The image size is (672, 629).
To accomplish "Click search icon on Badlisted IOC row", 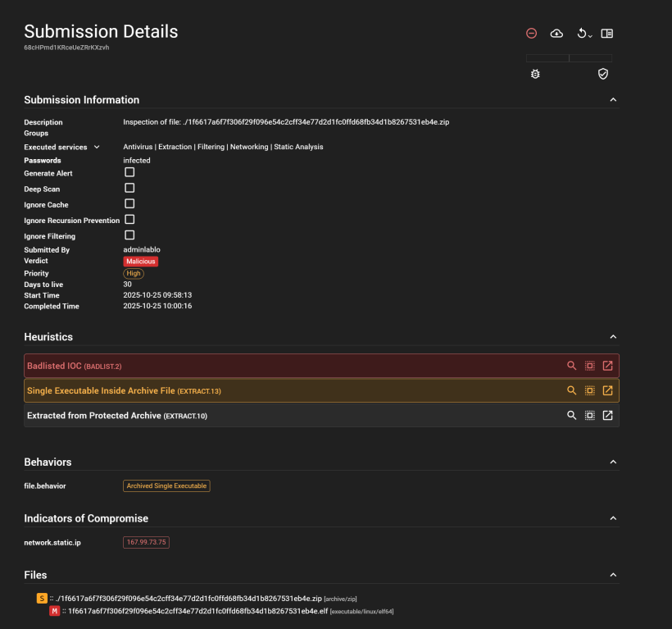I will pos(572,366).
